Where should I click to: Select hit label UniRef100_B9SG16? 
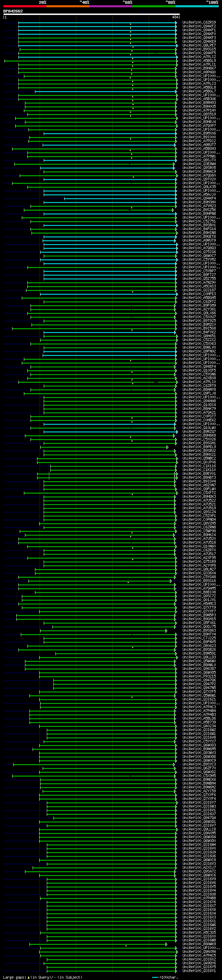tap(199, 581)
